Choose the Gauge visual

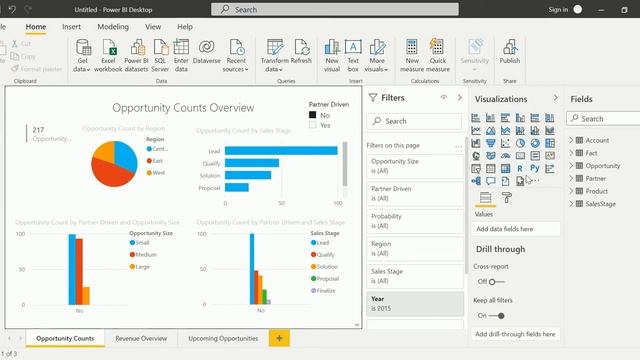click(x=505, y=156)
